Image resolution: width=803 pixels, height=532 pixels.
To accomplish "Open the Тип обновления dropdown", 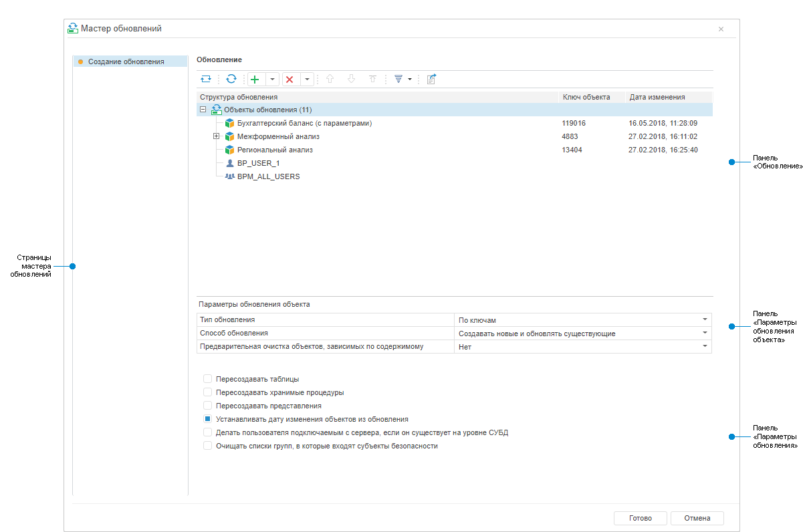I will 704,320.
